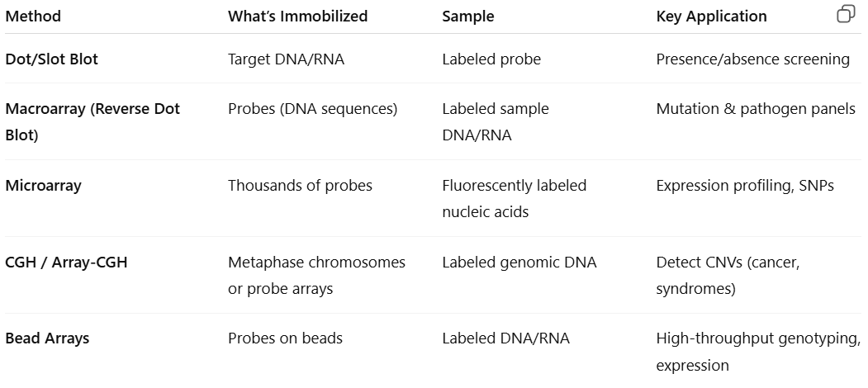Select the Bead Arrays row label
Viewport: 868px width, 388px height.
pos(47,338)
